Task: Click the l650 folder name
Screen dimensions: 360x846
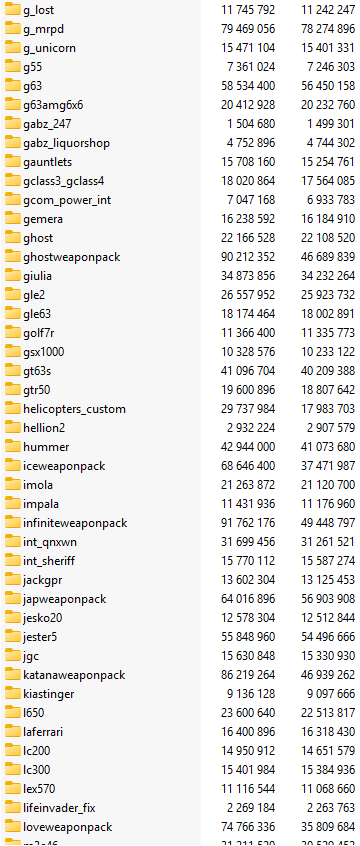Action: [34, 713]
